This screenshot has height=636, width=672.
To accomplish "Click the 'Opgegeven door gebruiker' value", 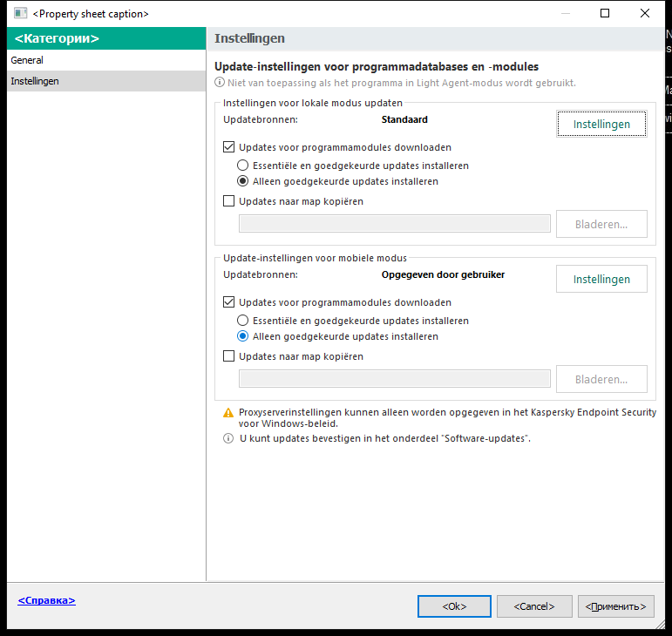I will click(x=443, y=274).
